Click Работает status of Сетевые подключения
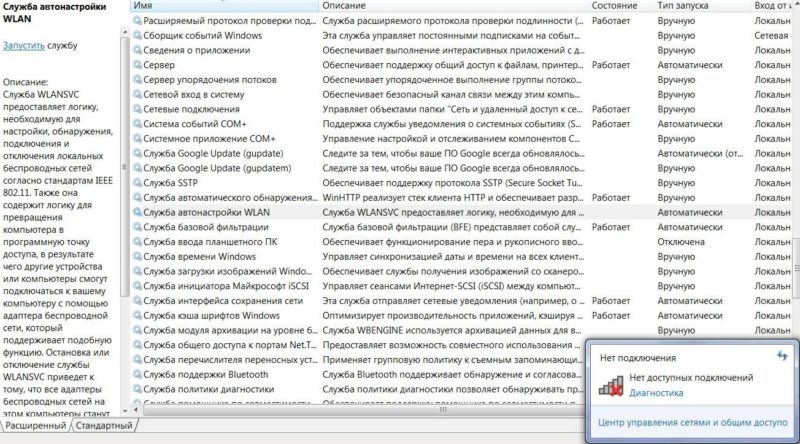 (611, 109)
